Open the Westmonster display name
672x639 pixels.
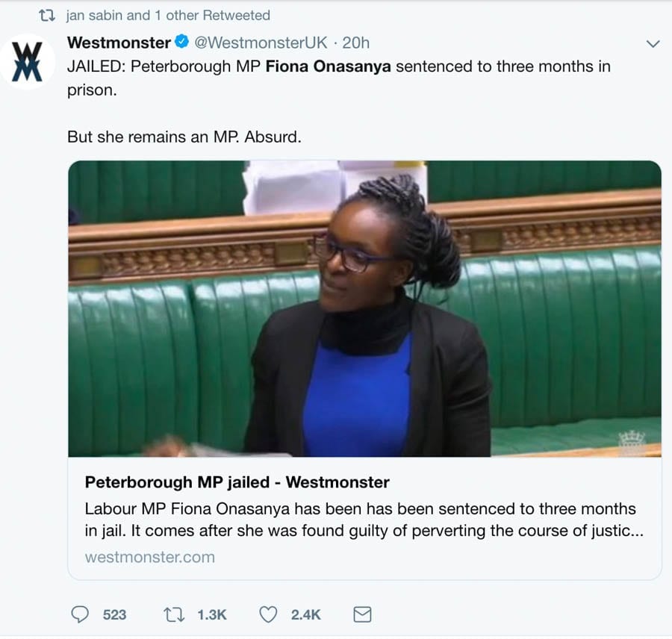[x=119, y=43]
